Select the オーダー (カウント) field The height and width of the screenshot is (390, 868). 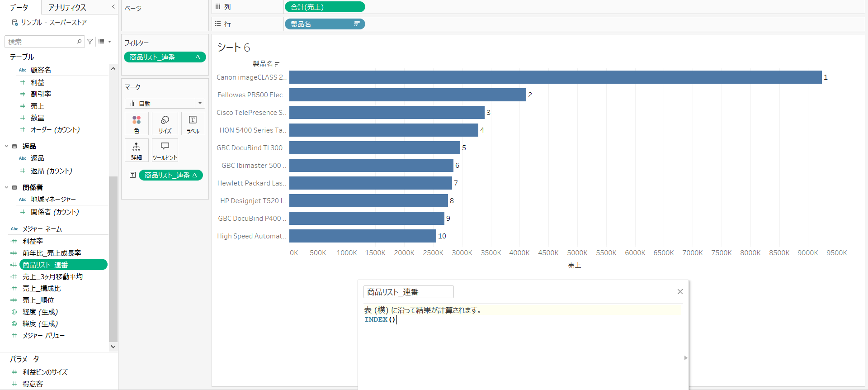(x=55, y=129)
